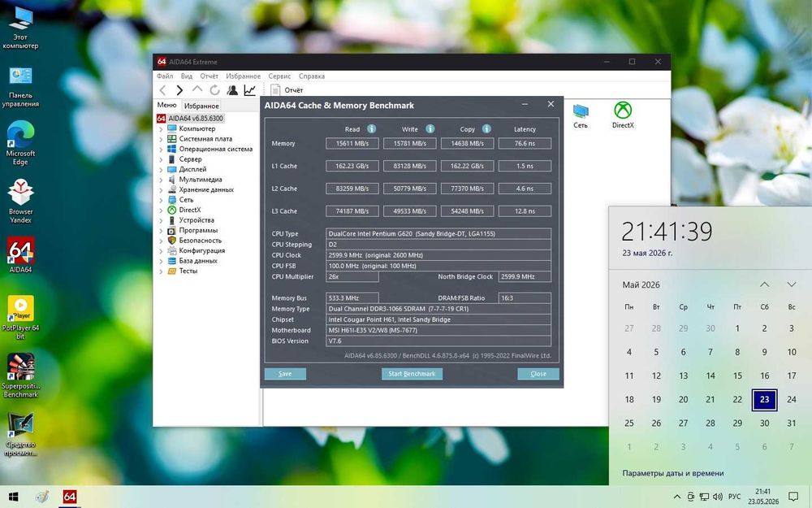Image resolution: width=812 pixels, height=508 pixels.
Task: Show Write benchmark info icon
Action: coord(430,128)
